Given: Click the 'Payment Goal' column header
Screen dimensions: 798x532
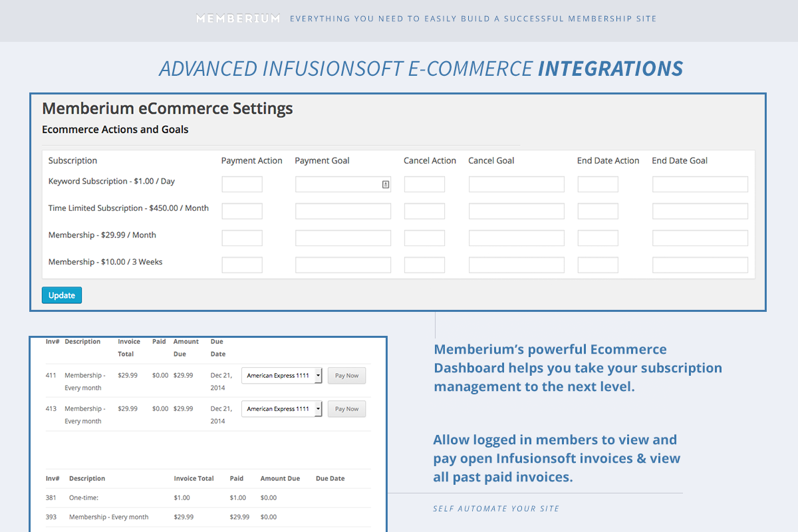Looking at the screenshot, I should pos(323,160).
